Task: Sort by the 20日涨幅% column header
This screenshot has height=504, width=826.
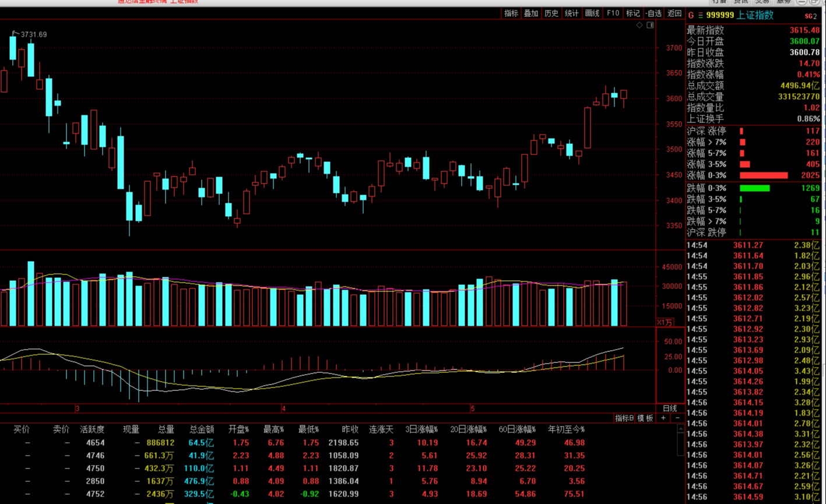Action: pos(469,429)
